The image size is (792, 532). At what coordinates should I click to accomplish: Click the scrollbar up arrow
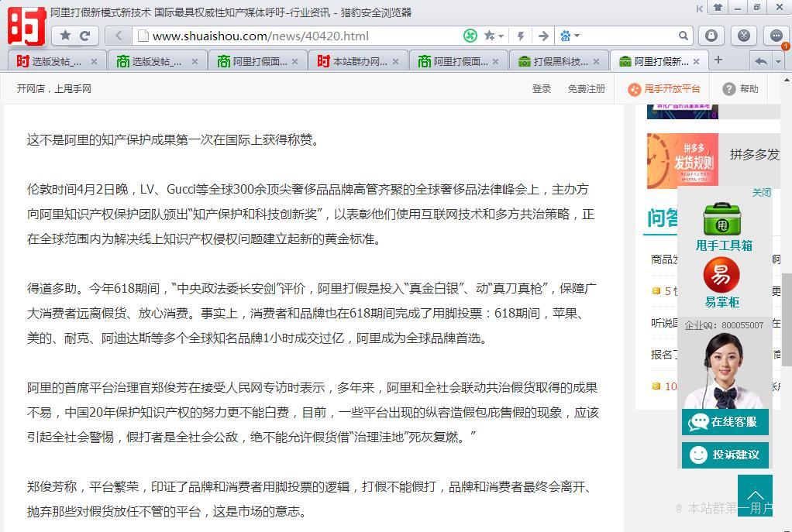787,79
